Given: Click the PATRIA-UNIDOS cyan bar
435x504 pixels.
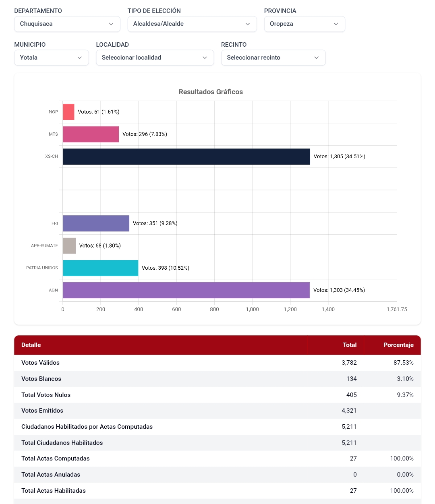Looking at the screenshot, I should [x=100, y=268].
